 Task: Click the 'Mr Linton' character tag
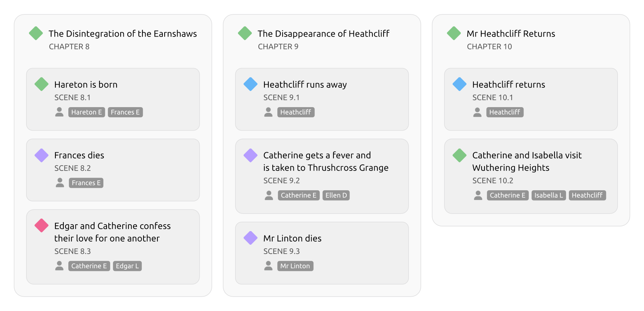click(295, 266)
